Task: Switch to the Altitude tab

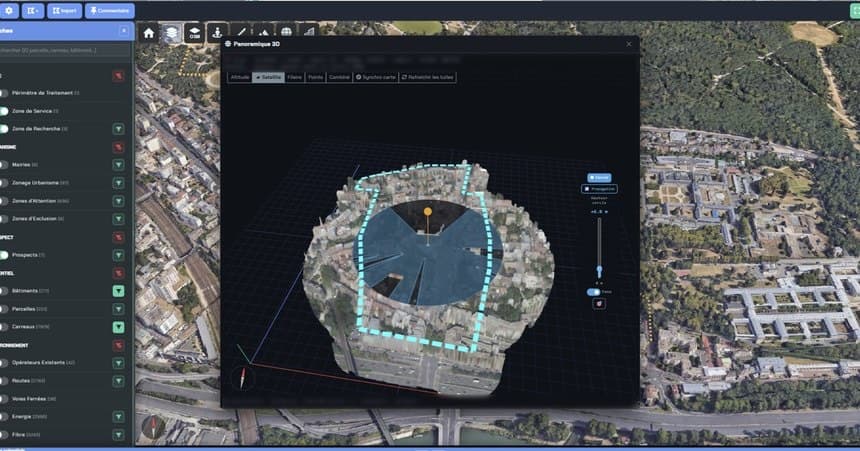Action: tap(240, 77)
